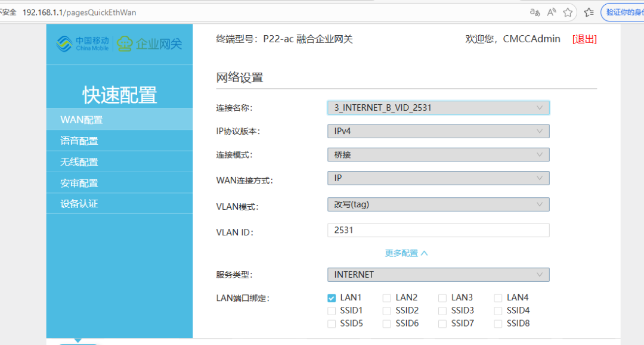
Task: Open 无线配置 in the sidebar
Action: [x=119, y=161]
